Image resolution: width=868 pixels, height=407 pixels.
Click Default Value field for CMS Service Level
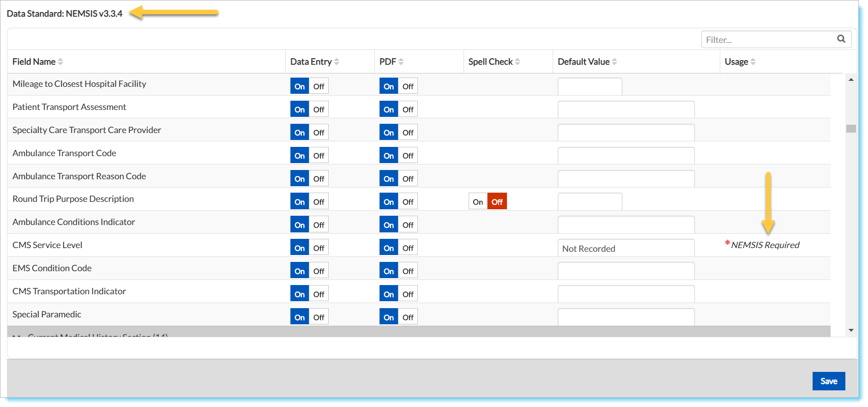tap(626, 249)
